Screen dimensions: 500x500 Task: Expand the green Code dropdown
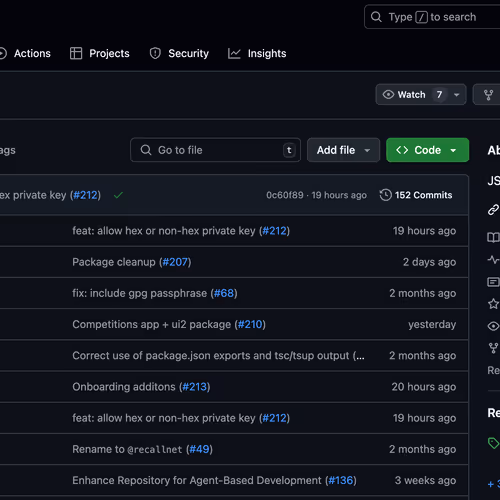427,150
